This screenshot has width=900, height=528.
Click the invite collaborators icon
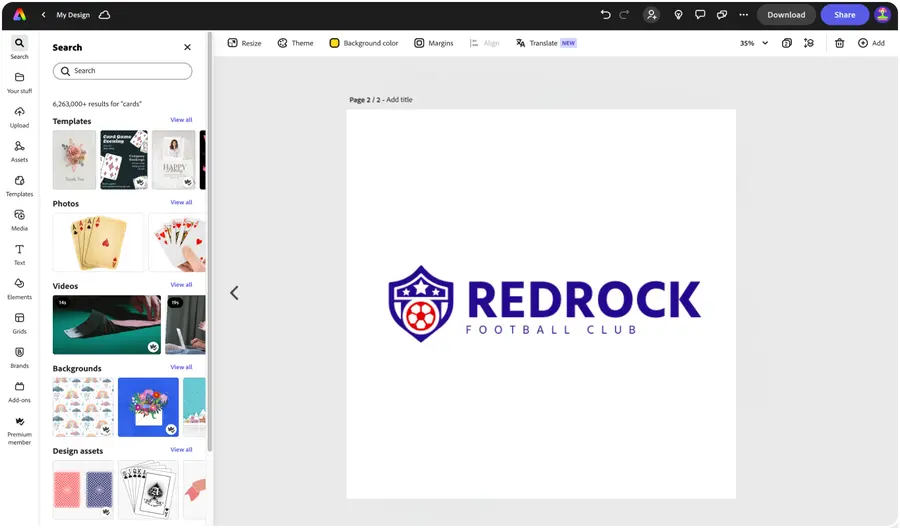[x=652, y=15]
